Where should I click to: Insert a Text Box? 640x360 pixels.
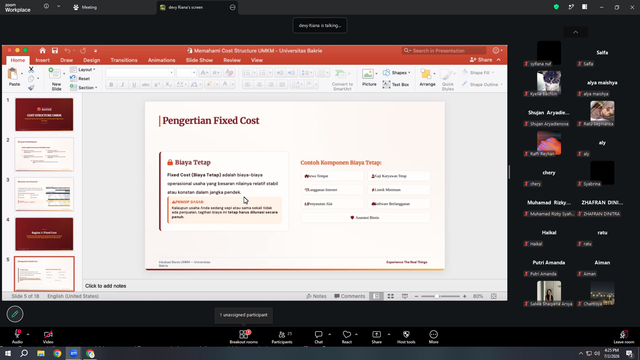click(396, 84)
